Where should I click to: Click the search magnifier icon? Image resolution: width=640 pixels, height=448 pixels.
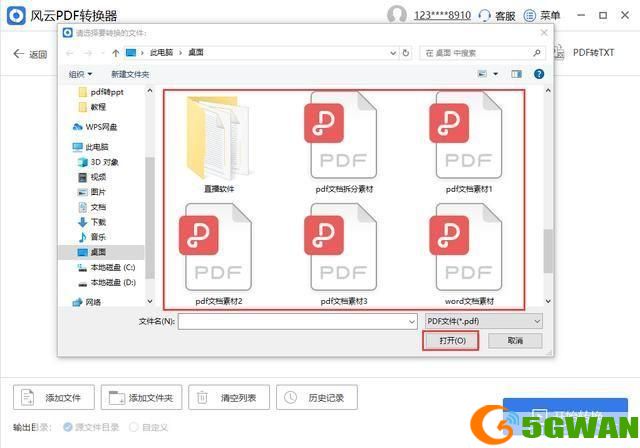(x=537, y=53)
